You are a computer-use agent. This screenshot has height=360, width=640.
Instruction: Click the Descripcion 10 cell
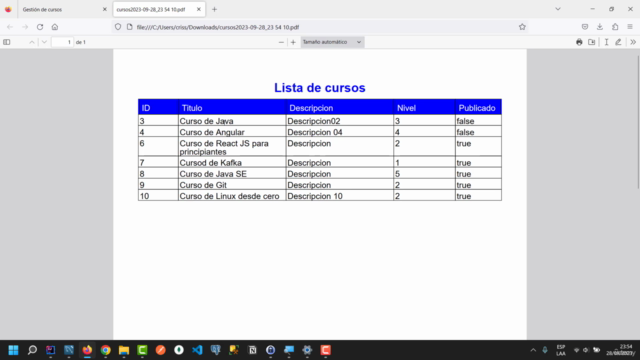pos(340,196)
